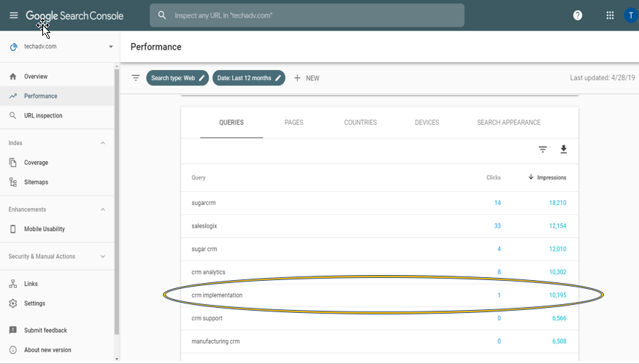Add a NEW filter

pyautogui.click(x=307, y=78)
